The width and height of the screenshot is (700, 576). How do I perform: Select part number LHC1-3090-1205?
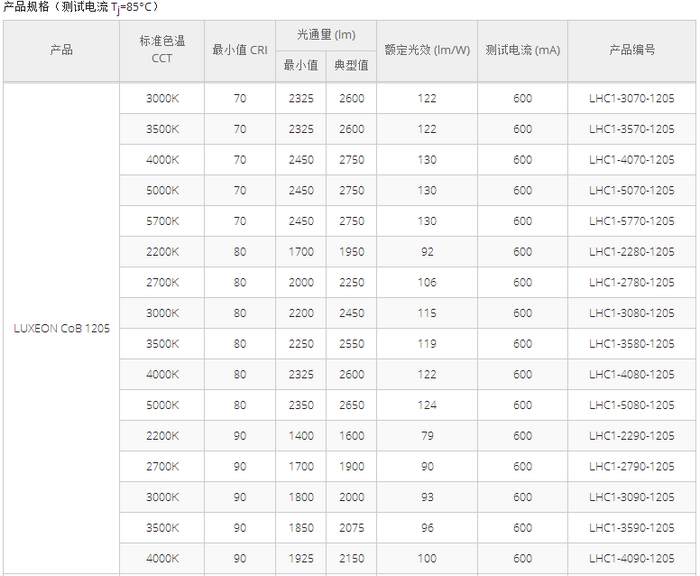click(x=632, y=497)
